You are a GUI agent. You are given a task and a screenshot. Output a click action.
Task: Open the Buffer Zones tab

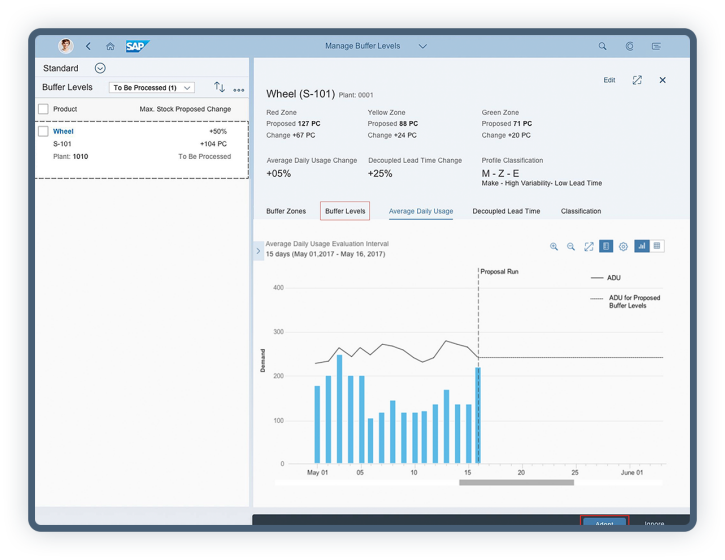(x=286, y=211)
